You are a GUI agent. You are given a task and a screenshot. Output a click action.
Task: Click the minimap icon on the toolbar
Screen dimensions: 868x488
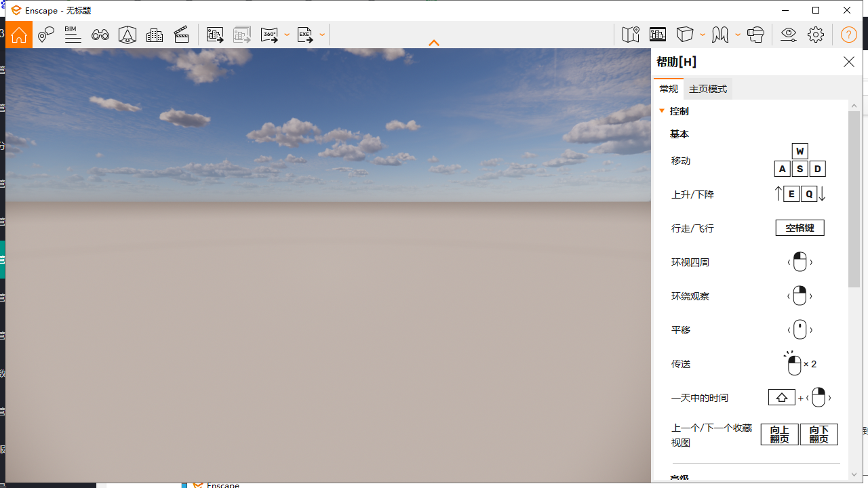tap(630, 35)
